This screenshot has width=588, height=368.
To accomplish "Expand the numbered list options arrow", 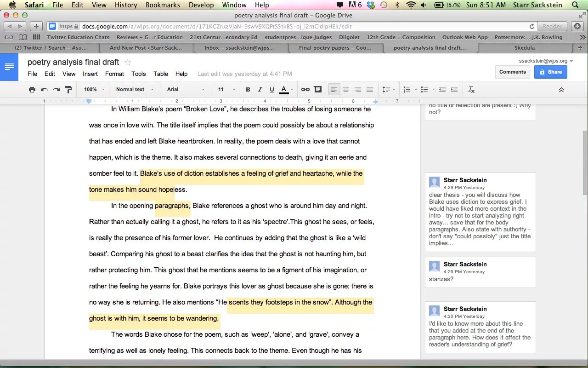I will (x=416, y=90).
